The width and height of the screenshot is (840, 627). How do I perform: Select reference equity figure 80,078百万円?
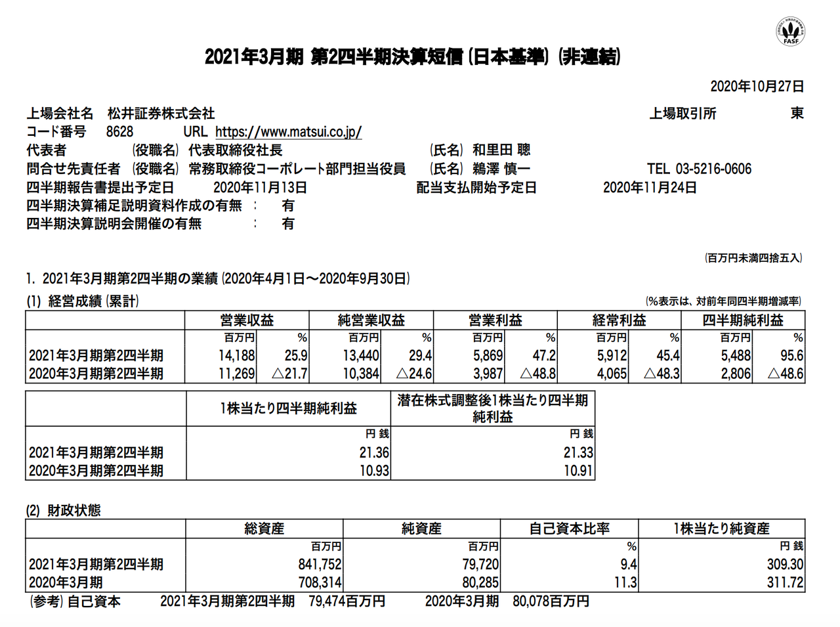[x=551, y=601]
